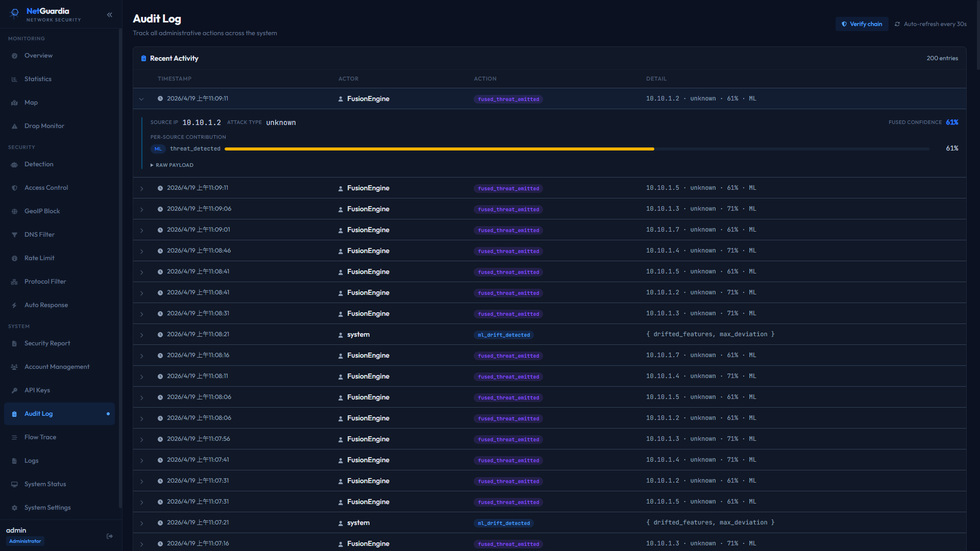Click the Action column header

point(485,79)
